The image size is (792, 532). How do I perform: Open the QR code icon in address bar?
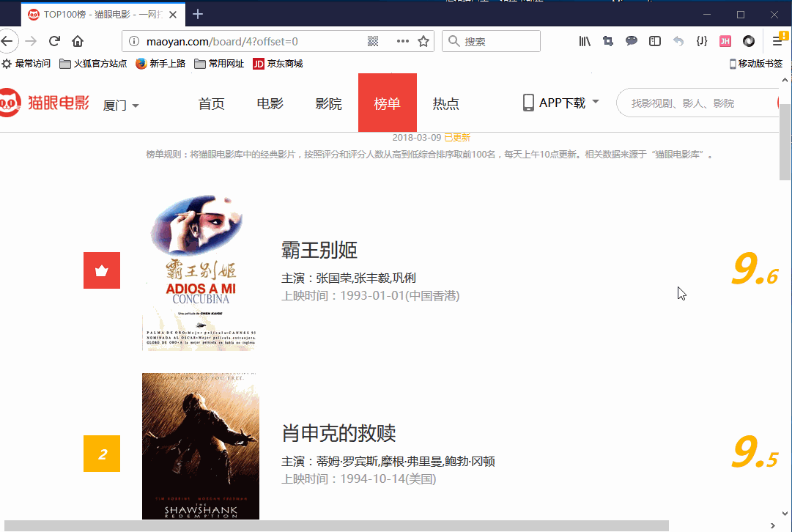pyautogui.click(x=373, y=42)
